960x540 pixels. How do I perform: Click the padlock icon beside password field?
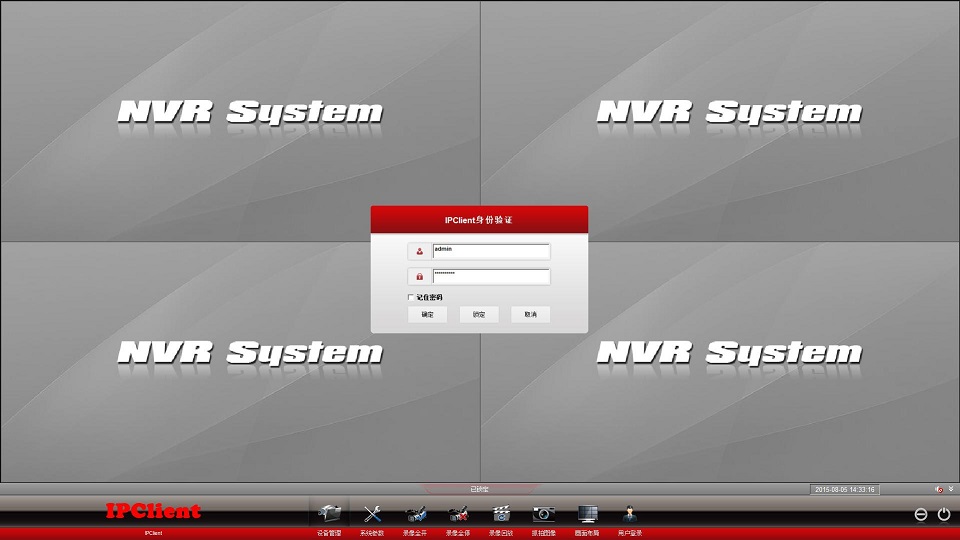click(x=419, y=276)
